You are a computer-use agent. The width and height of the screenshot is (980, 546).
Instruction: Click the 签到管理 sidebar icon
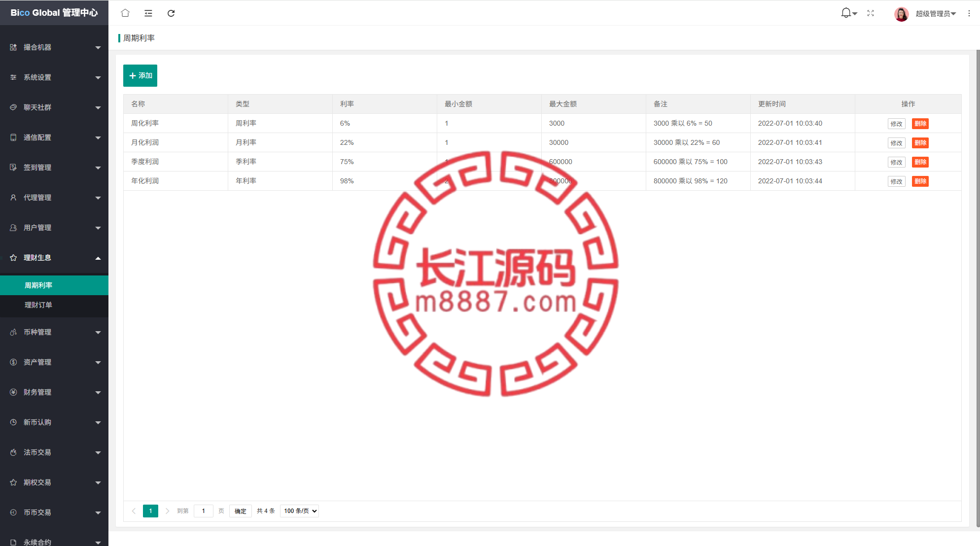tap(13, 168)
